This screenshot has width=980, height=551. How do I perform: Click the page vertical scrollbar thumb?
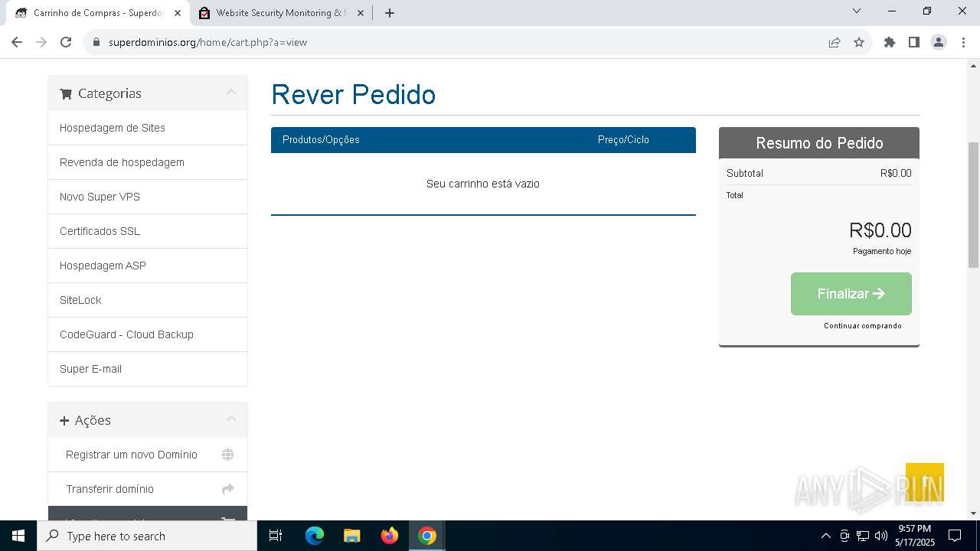click(x=973, y=204)
